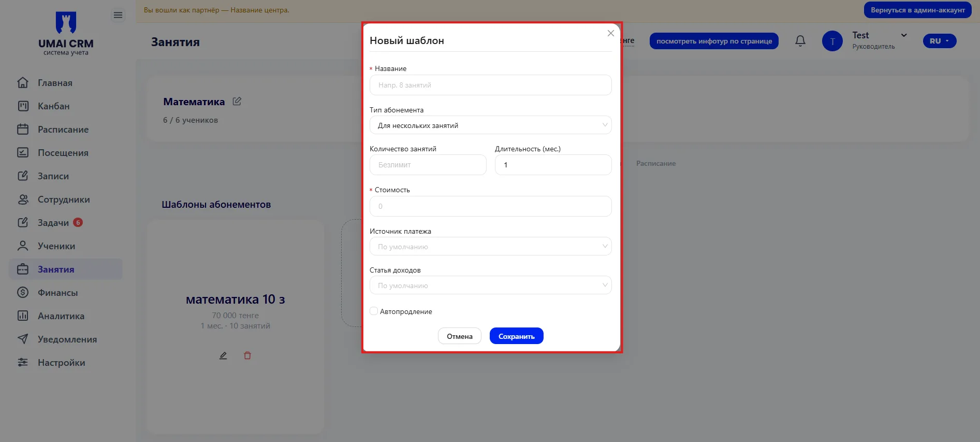Delete the математика 10 з template
980x442 pixels.
click(247, 355)
